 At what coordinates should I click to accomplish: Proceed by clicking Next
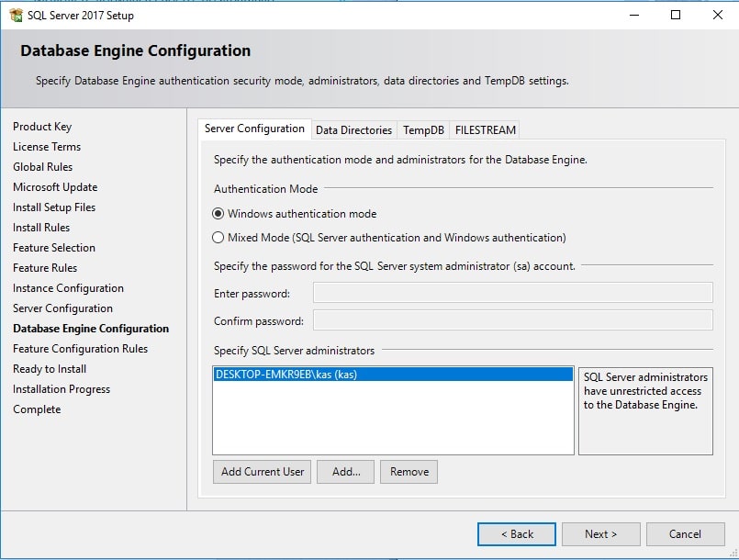click(600, 534)
